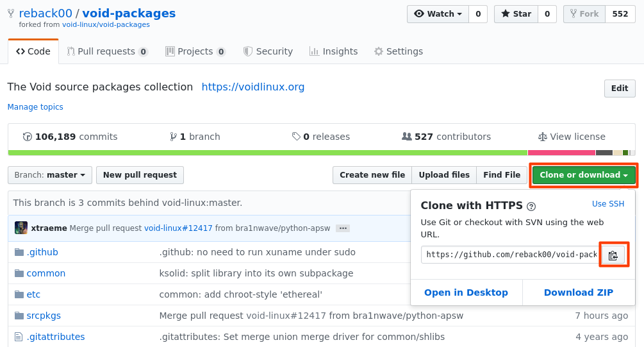
Task: Expand commit message ellipsis button
Action: [x=343, y=228]
